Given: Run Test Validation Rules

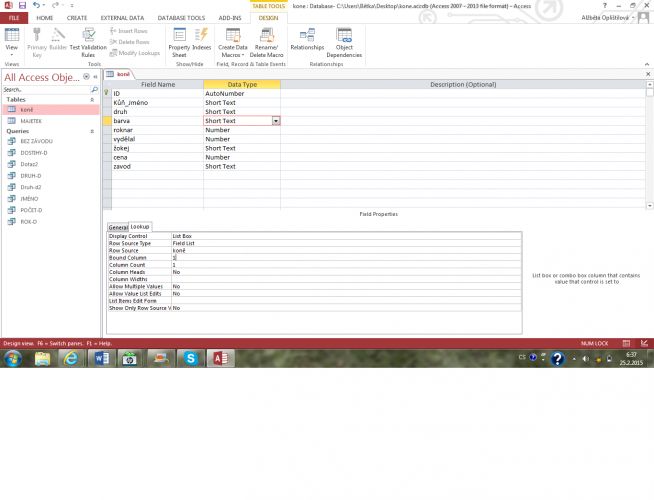Looking at the screenshot, I should pyautogui.click(x=88, y=43).
